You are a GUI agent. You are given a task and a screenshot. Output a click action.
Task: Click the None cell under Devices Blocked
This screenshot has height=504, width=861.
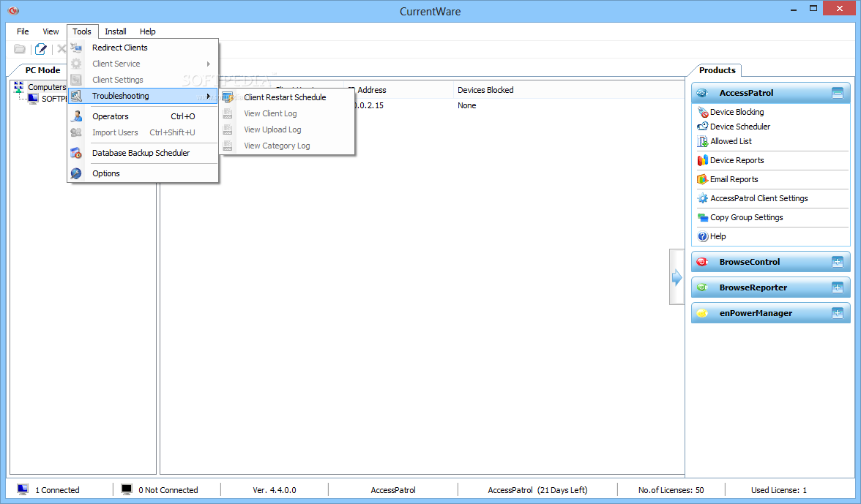pos(467,105)
